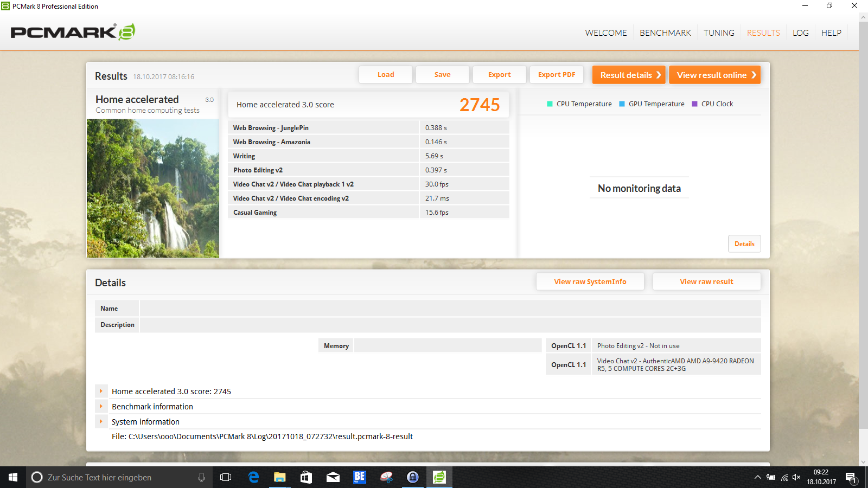Click the AuthenticAMD A9-9420 OpenCL cell

point(676,364)
